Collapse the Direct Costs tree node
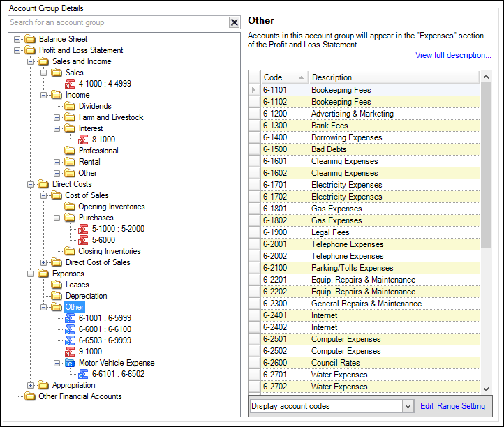This screenshot has height=427, width=504. (31, 184)
